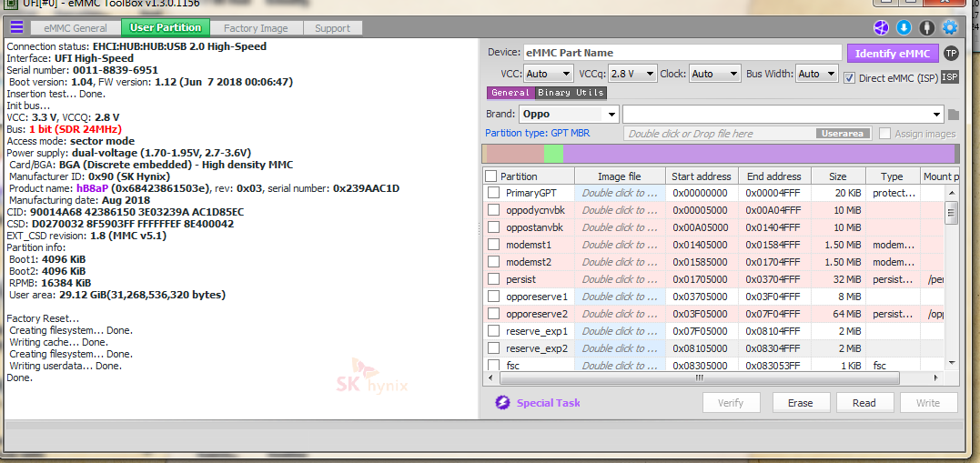Click the blue download arrow icon

pyautogui.click(x=904, y=27)
